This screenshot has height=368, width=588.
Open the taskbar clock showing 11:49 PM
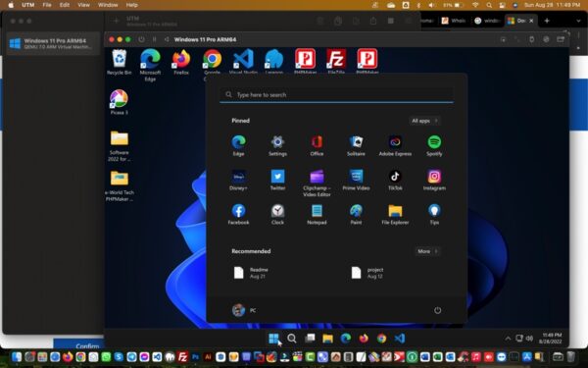tap(550, 338)
